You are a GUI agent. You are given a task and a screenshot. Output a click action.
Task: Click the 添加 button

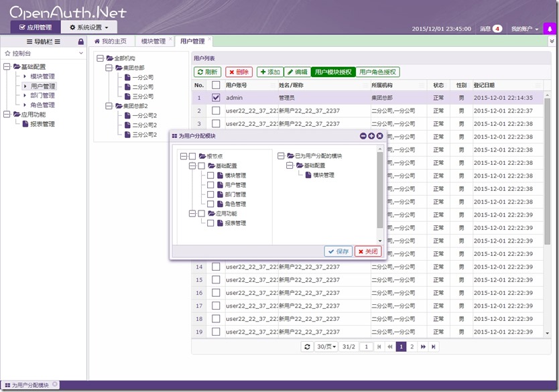[x=270, y=72]
